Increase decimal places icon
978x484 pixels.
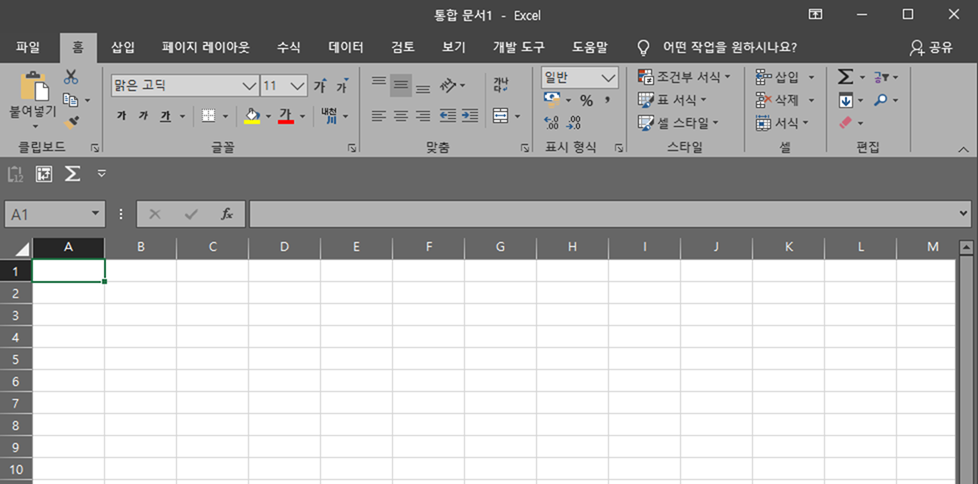pos(551,123)
